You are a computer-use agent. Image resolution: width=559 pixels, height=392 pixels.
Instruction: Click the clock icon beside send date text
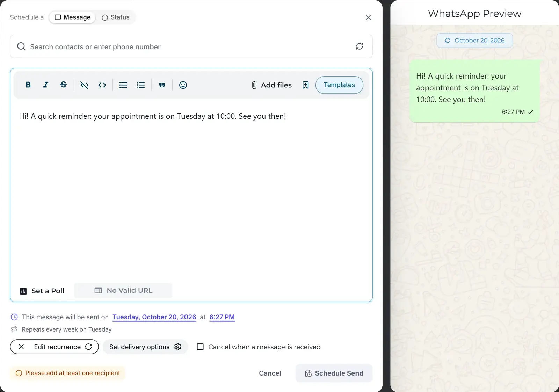click(14, 317)
